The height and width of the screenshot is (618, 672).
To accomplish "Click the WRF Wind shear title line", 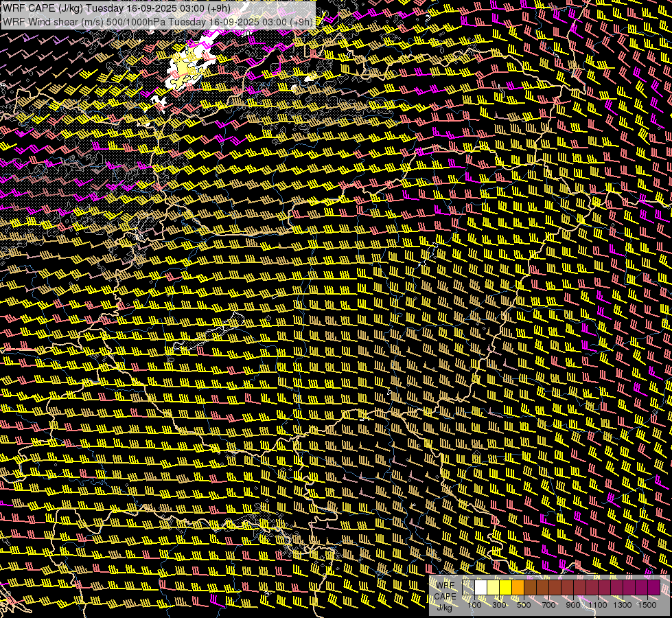I will pos(157,22).
